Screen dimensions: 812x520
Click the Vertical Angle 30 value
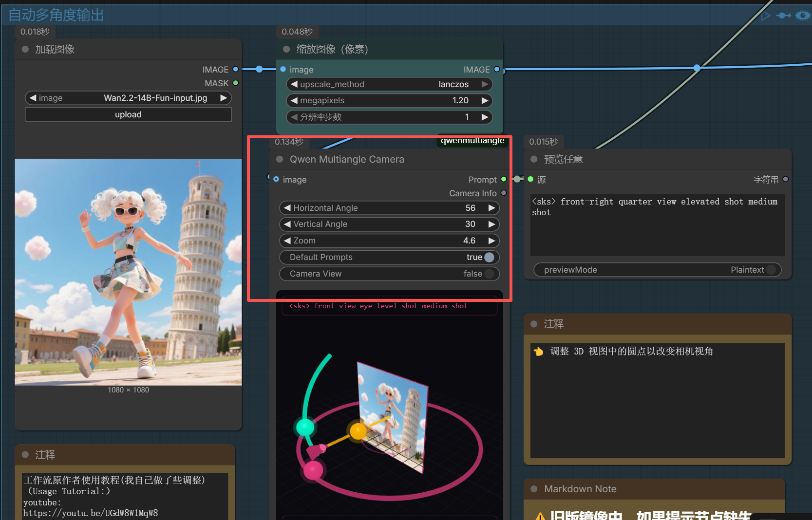click(x=470, y=224)
